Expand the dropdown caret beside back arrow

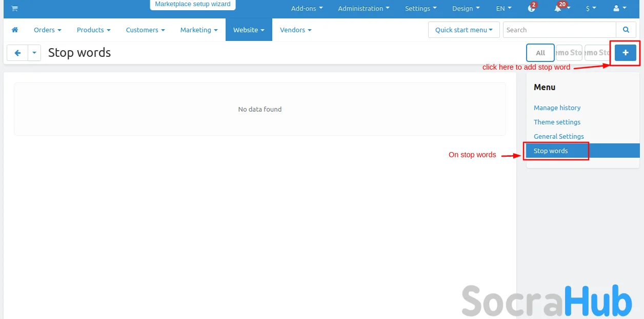pos(34,53)
